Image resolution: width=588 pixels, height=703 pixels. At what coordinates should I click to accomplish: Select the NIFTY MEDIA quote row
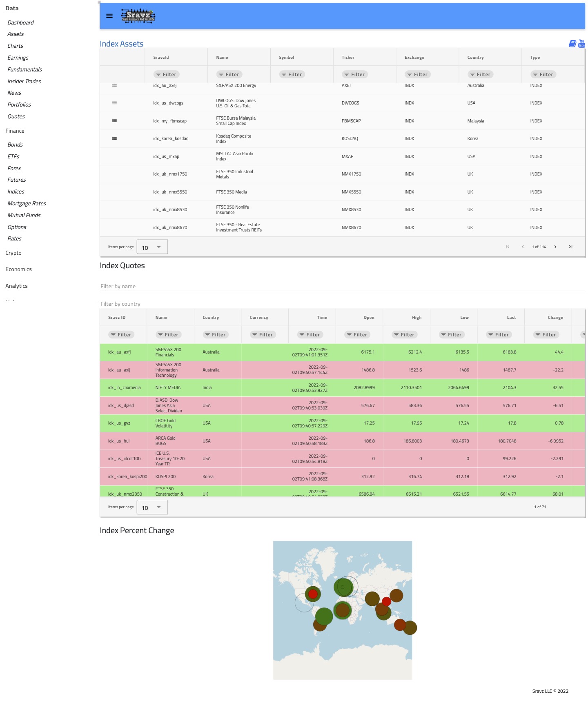(342, 387)
